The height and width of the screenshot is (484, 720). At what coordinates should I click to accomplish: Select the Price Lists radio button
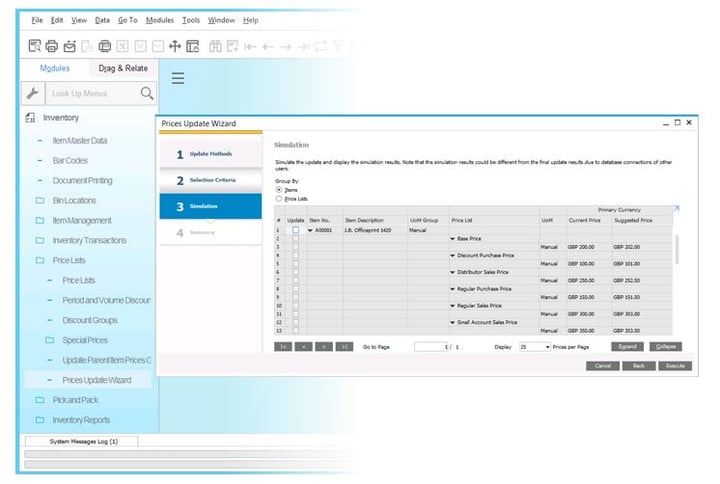(x=279, y=199)
